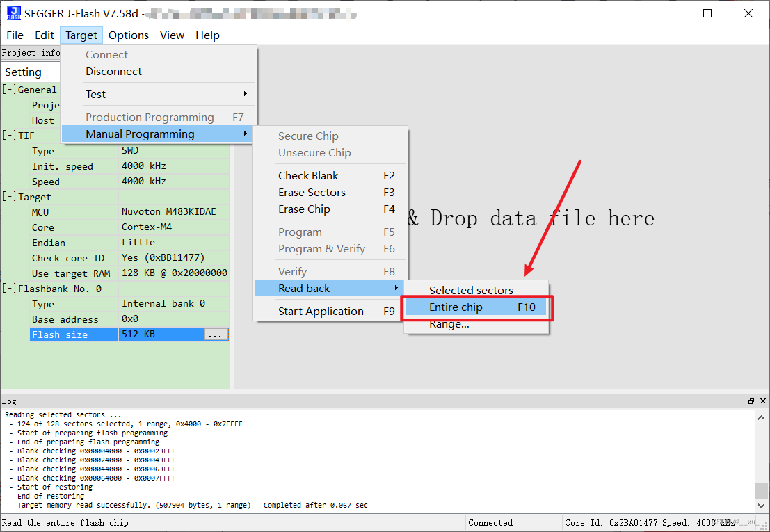This screenshot has height=532, width=770.
Task: Float the Log panel with undock icon
Action: [751, 401]
